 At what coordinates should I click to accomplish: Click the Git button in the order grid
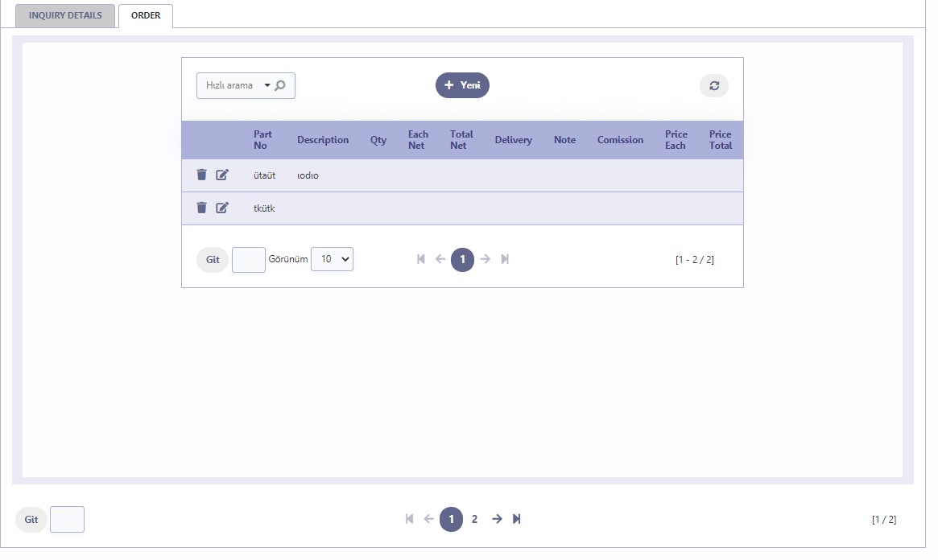point(213,259)
